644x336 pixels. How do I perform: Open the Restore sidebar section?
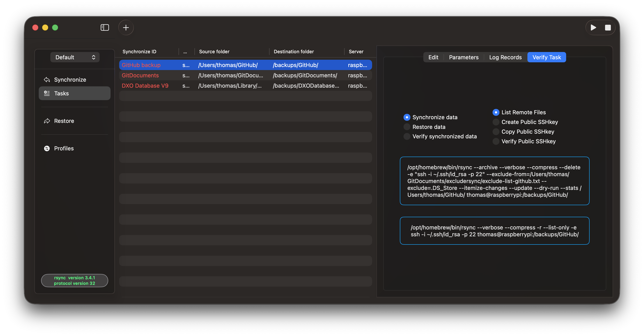click(x=64, y=121)
